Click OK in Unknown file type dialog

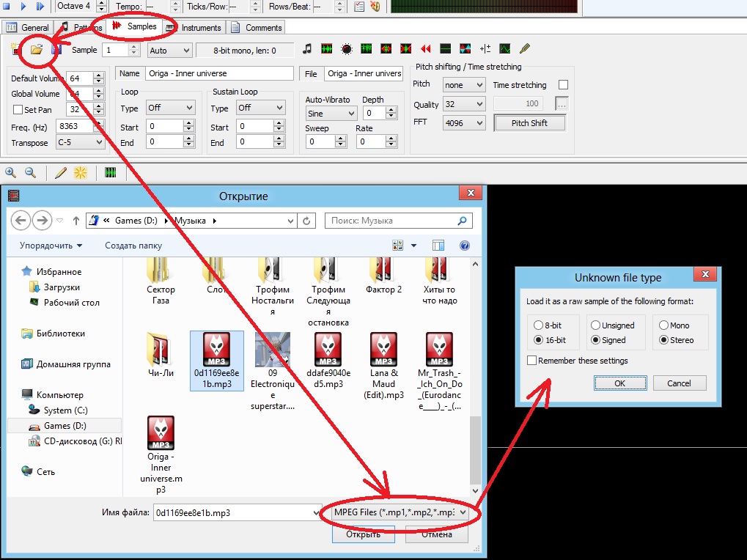point(619,383)
